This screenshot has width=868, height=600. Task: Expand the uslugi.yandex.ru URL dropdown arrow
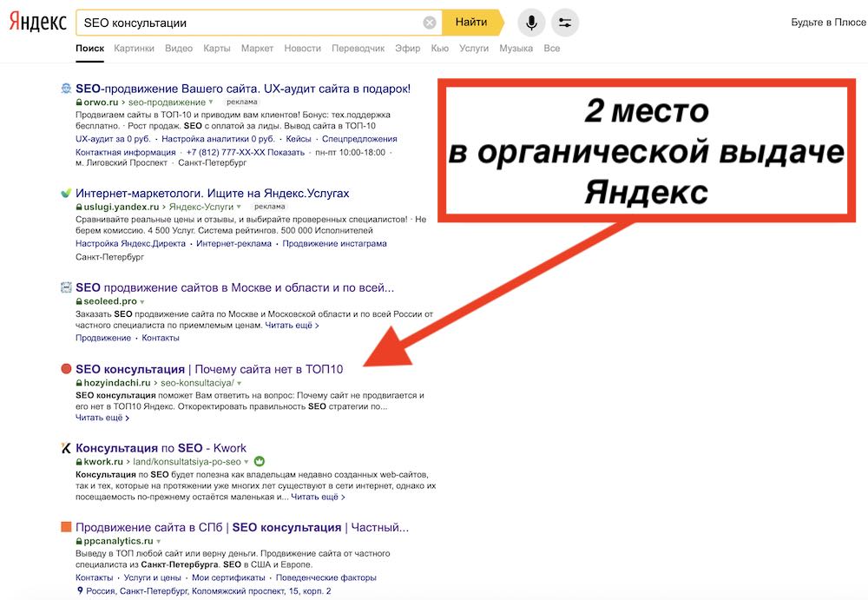pyautogui.click(x=240, y=208)
